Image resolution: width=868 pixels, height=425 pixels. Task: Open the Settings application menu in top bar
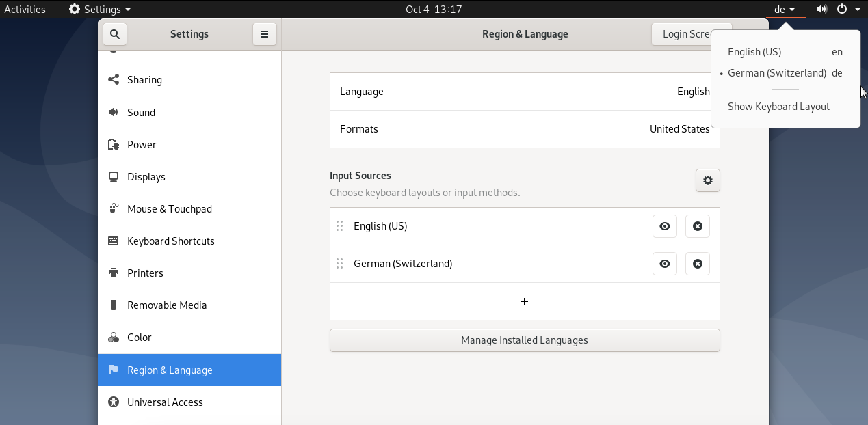pyautogui.click(x=98, y=9)
